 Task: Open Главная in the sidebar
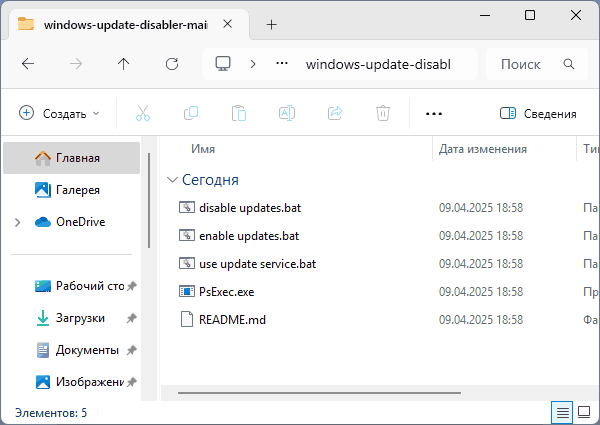72,158
